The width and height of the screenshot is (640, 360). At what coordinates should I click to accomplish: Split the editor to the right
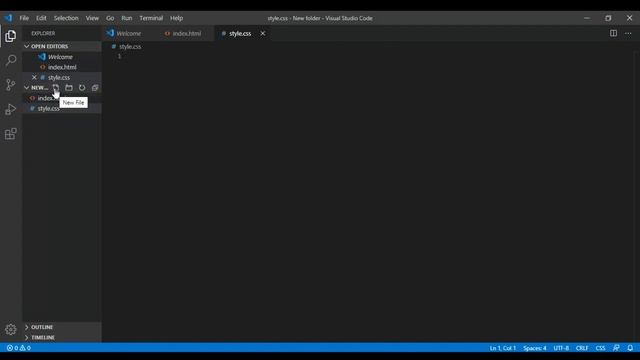(x=613, y=33)
